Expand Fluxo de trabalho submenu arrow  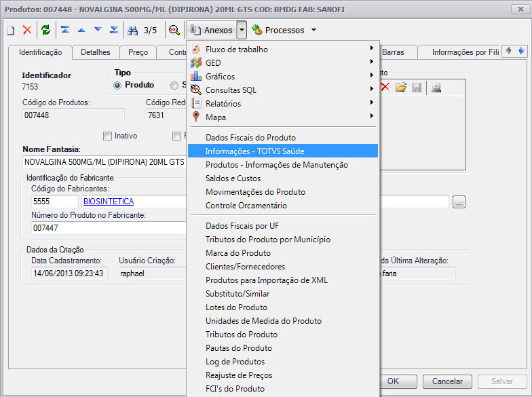point(372,48)
